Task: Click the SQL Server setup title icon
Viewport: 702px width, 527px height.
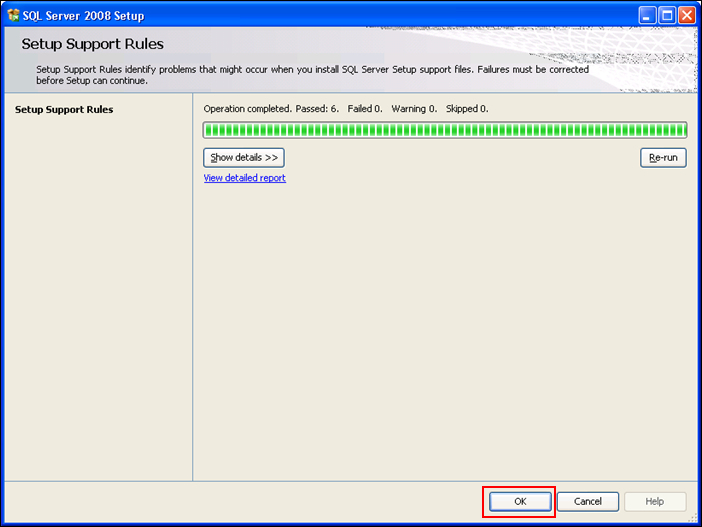Action: [13, 15]
